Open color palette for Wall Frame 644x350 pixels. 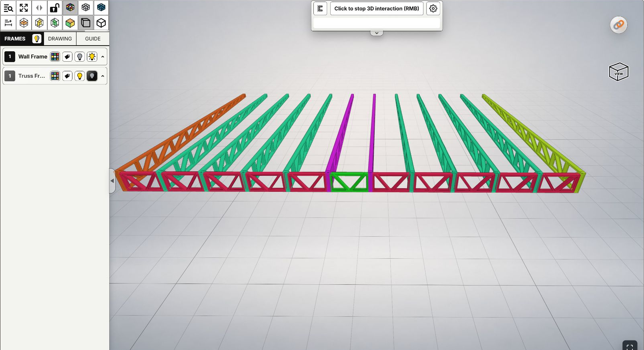pyautogui.click(x=55, y=56)
